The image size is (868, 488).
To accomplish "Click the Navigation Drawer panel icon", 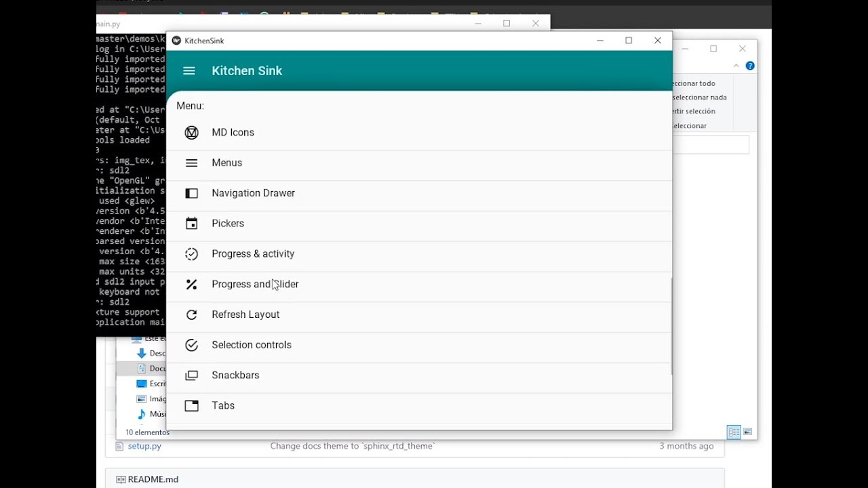I will [192, 194].
